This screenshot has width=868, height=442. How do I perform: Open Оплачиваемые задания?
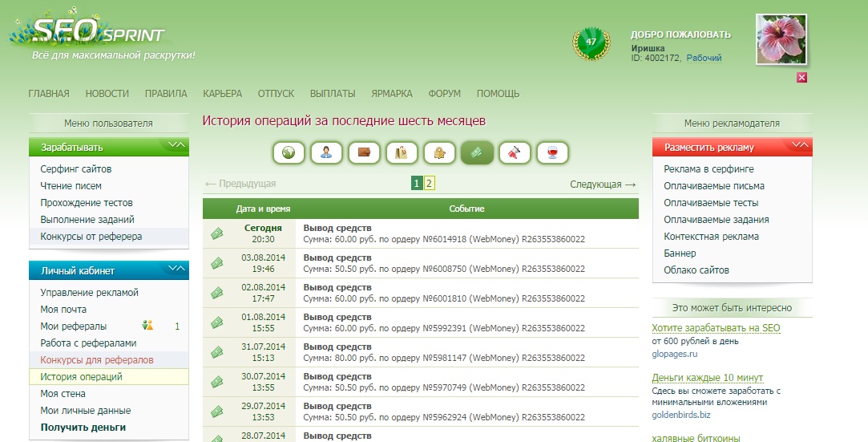coord(717,219)
